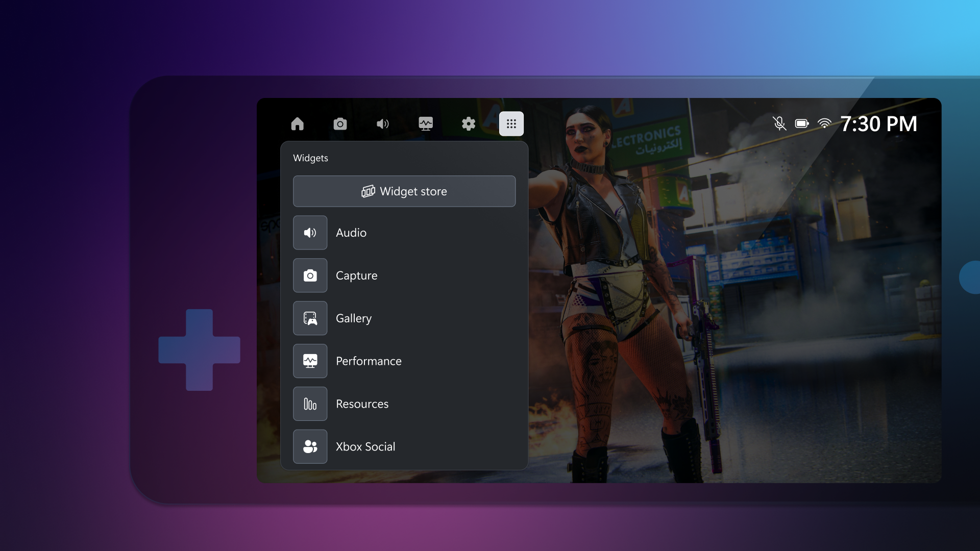Image resolution: width=980 pixels, height=551 pixels.
Task: Click the Widgets grid icon button
Action: [x=511, y=123]
